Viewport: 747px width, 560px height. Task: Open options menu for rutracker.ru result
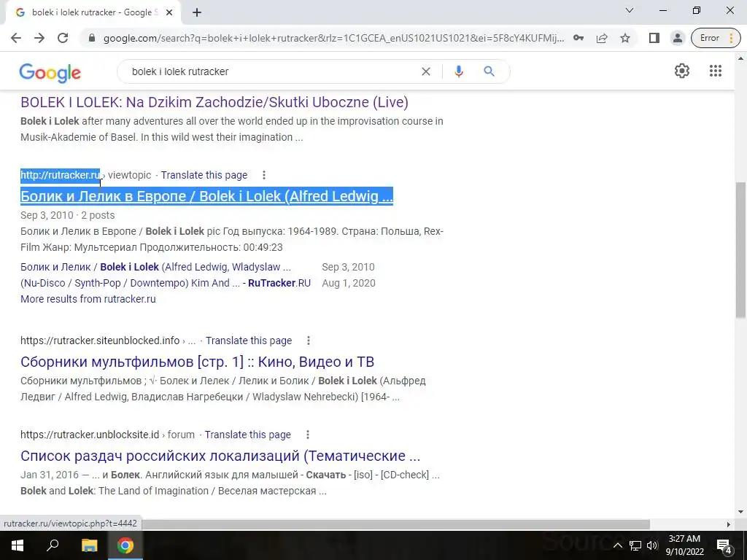pos(264,175)
